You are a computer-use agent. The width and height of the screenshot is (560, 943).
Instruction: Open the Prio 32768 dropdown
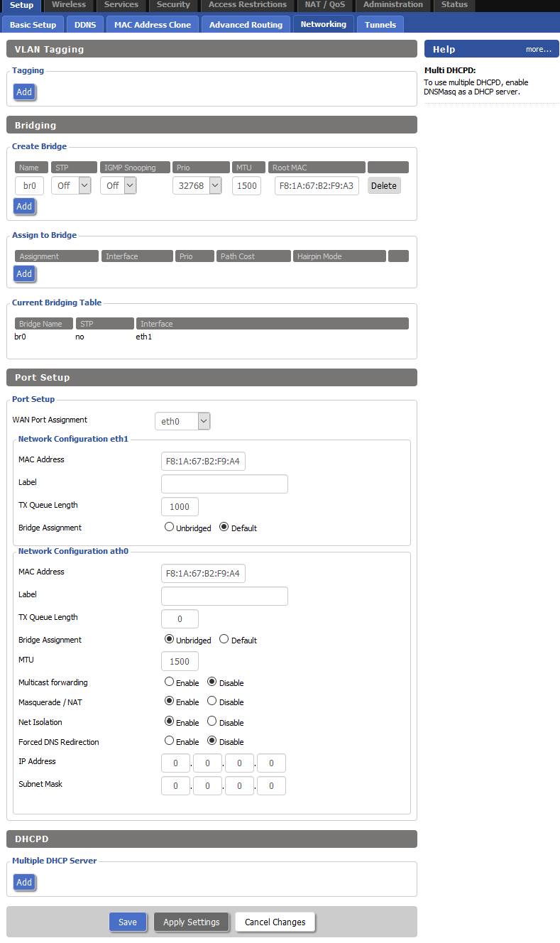[197, 185]
